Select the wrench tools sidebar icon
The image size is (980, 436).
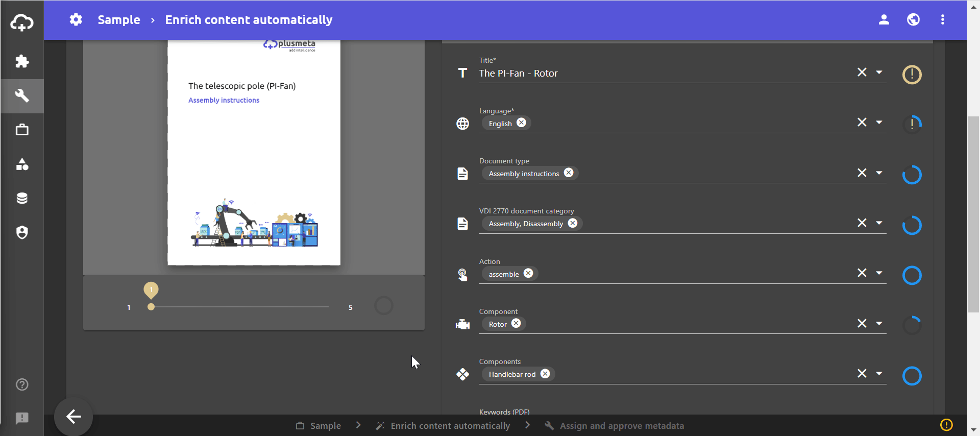[x=22, y=95]
